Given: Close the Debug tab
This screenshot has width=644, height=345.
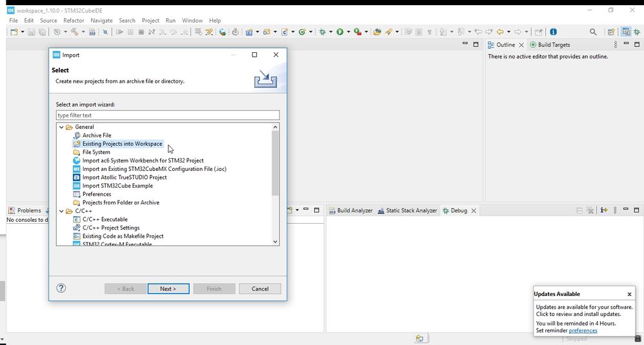Looking at the screenshot, I should tap(474, 210).
